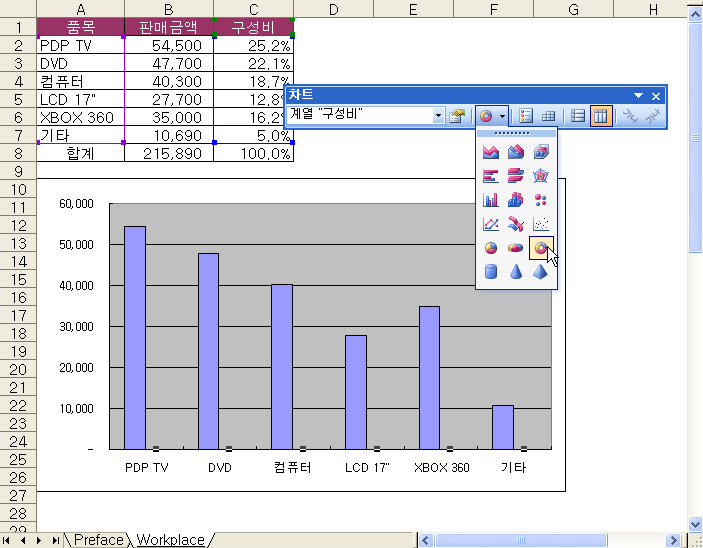703x548 pixels.
Task: Select the horizontal bar chart type
Action: (x=491, y=176)
